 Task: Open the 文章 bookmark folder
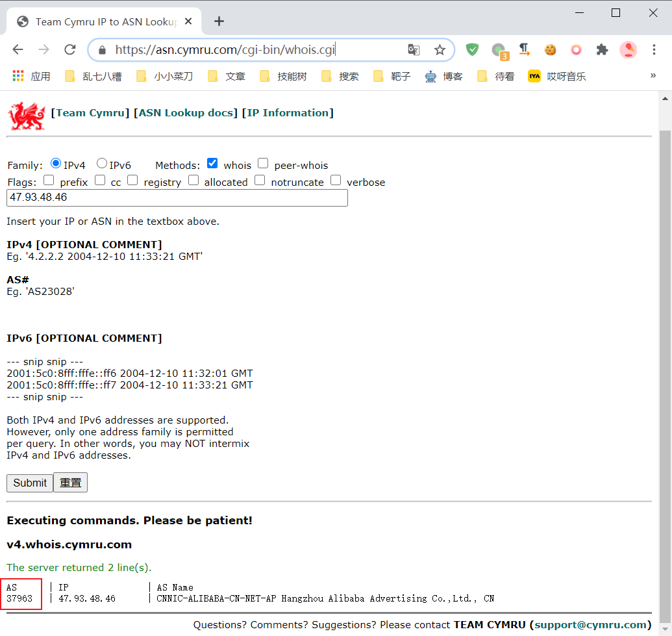coord(227,77)
